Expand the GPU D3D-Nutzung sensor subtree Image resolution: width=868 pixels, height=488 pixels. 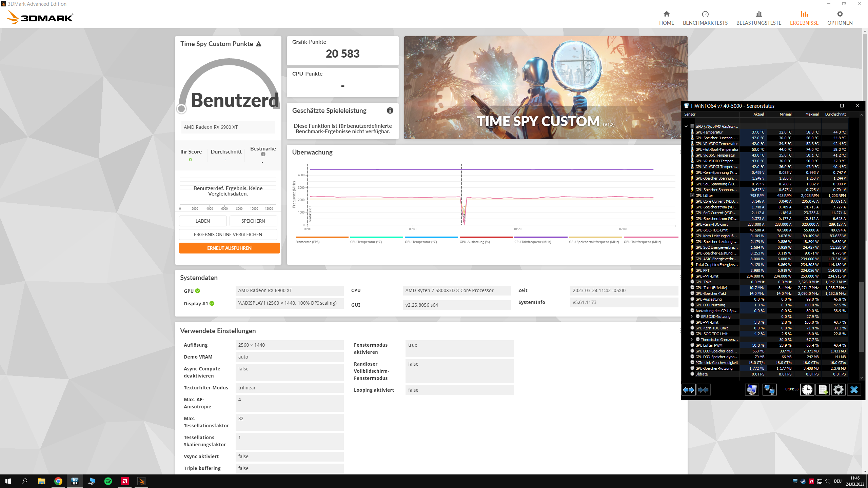click(691, 317)
